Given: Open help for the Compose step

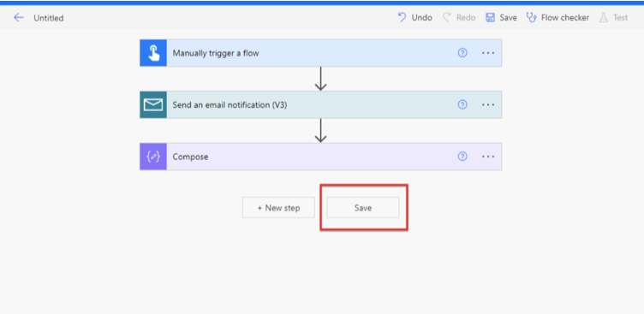Looking at the screenshot, I should (x=462, y=157).
